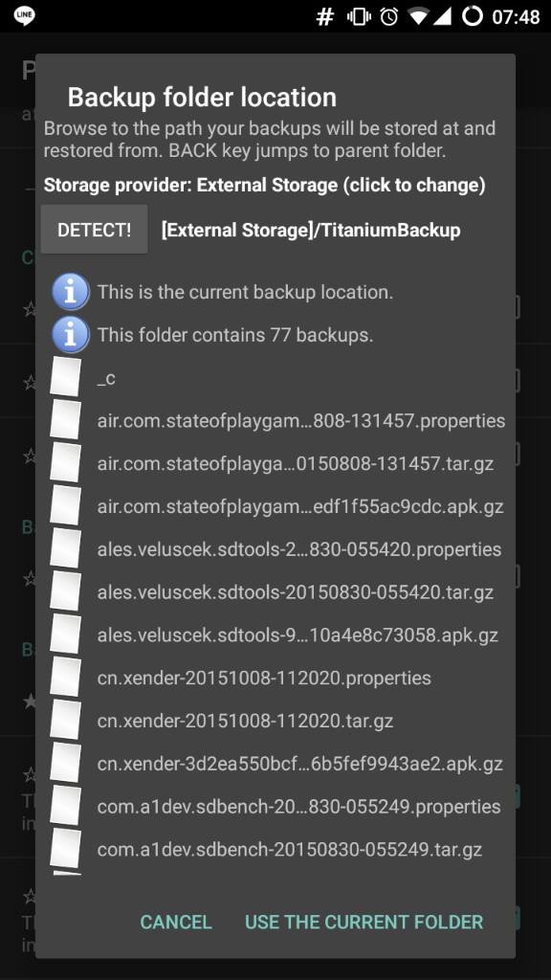Tap the LINE notification icon in status bar

pyautogui.click(x=24, y=15)
